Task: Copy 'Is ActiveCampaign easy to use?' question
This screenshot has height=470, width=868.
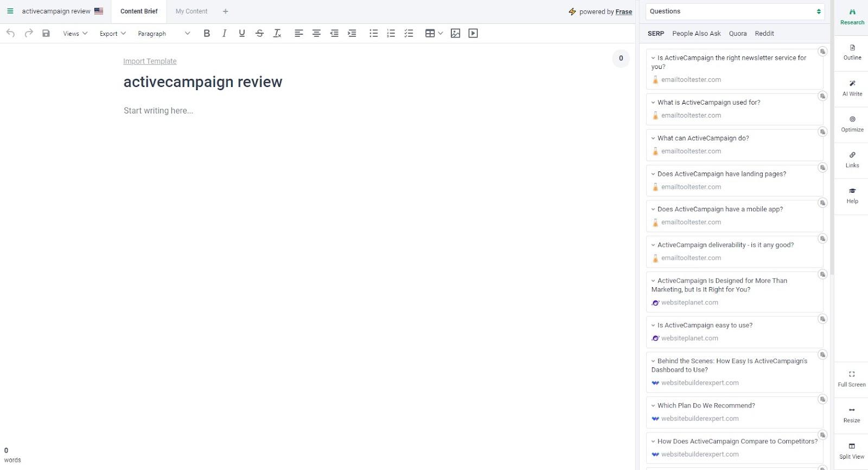Action: coord(822,319)
